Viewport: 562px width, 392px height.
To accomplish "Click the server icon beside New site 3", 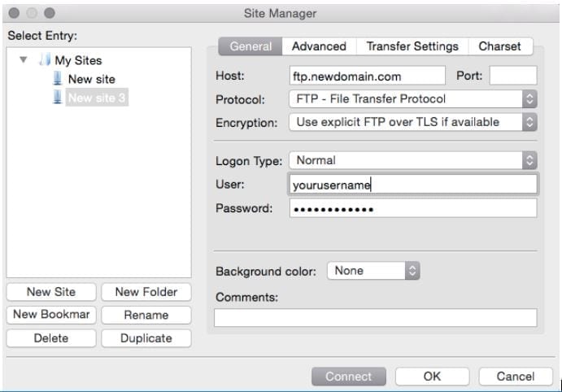I will point(57,98).
